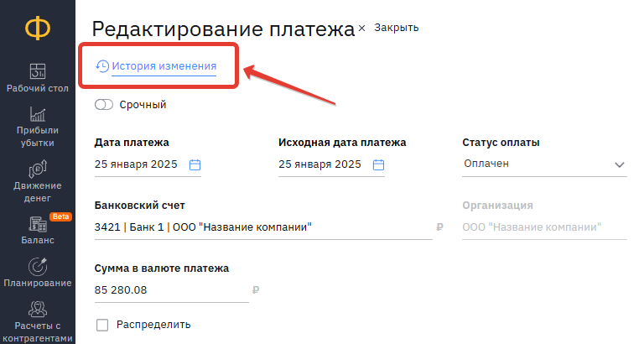Open Движение денег icon
This screenshot has width=644, height=344.
click(x=38, y=169)
